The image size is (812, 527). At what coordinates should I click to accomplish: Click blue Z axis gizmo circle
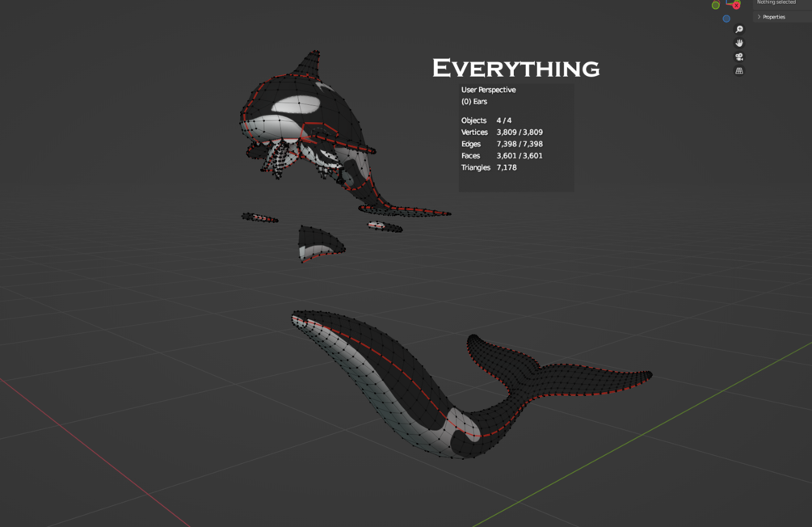726,19
